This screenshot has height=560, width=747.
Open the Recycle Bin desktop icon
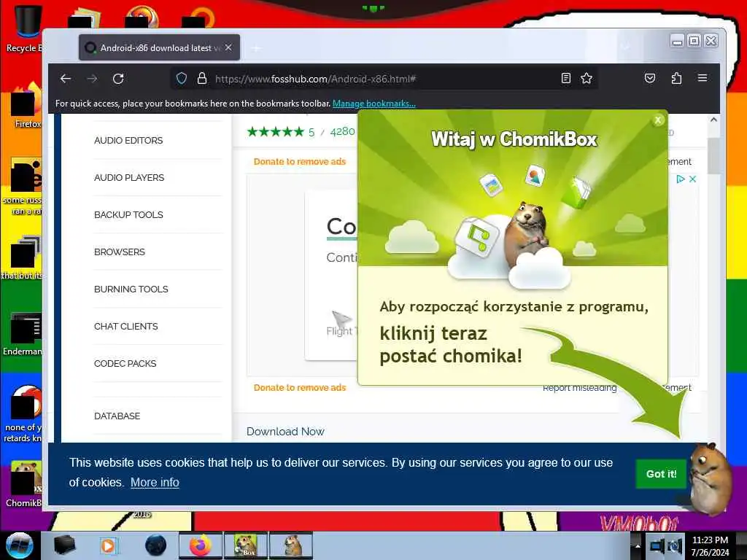click(24, 28)
